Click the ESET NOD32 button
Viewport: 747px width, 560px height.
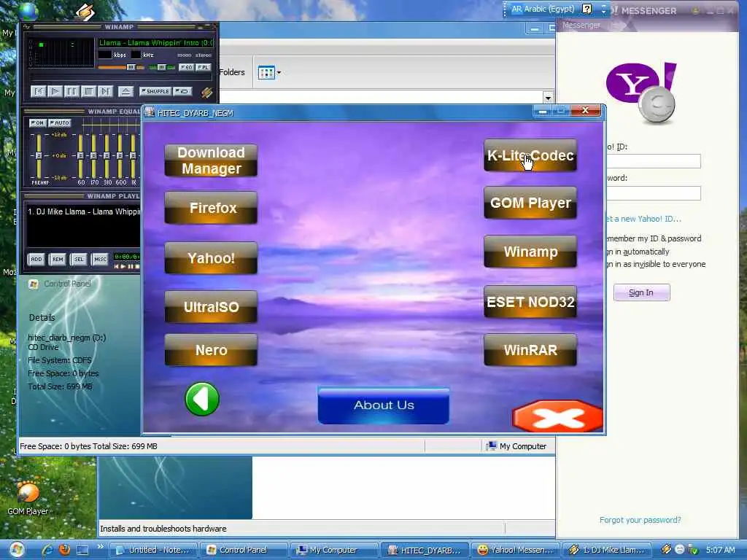click(530, 302)
